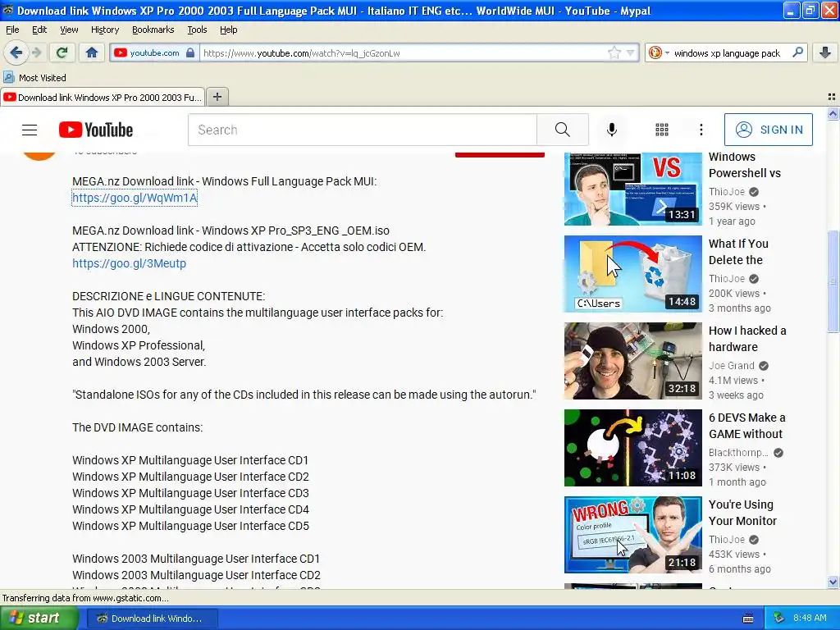Open the View menu
The height and width of the screenshot is (630, 840).
69,30
